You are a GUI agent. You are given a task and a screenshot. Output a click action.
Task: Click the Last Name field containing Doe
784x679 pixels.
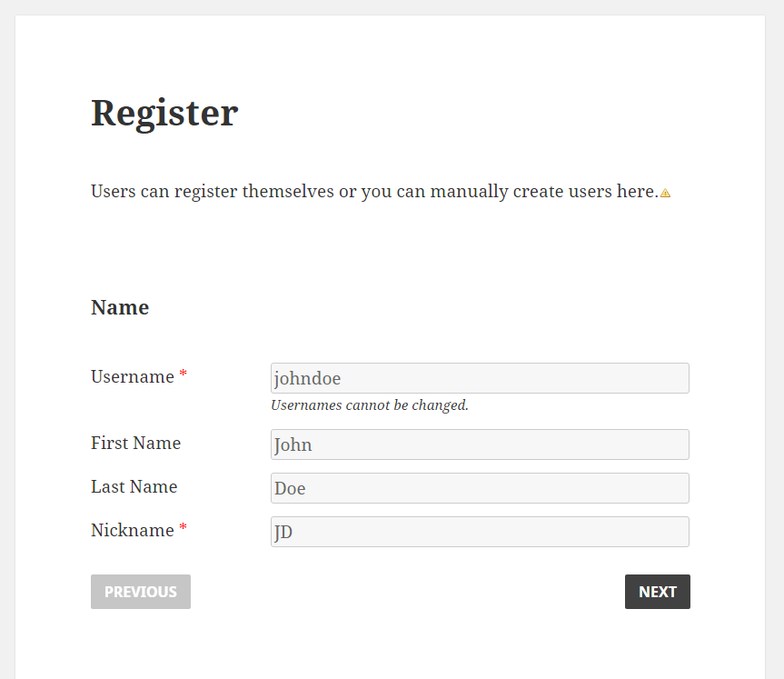click(479, 488)
